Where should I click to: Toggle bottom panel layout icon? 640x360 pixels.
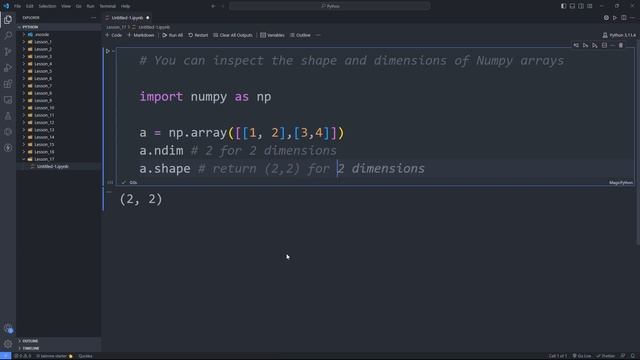pos(572,6)
